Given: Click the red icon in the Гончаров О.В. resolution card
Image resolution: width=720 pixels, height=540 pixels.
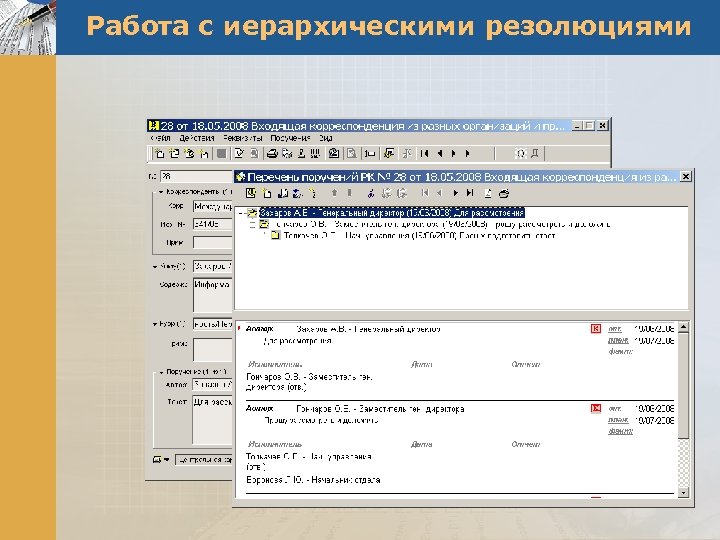Looking at the screenshot, I should click(x=596, y=408).
